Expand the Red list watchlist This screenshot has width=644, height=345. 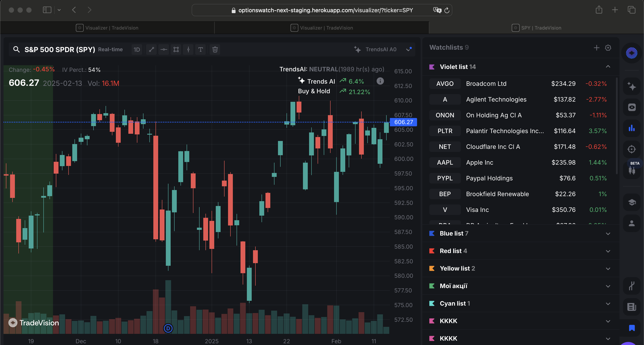coord(608,251)
